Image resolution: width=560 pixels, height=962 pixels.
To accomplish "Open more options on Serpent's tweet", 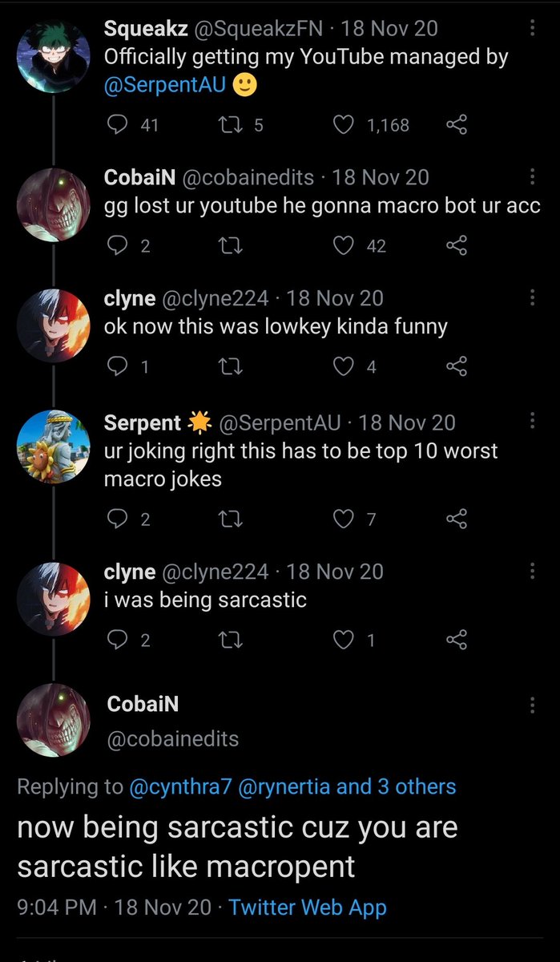I will [533, 422].
